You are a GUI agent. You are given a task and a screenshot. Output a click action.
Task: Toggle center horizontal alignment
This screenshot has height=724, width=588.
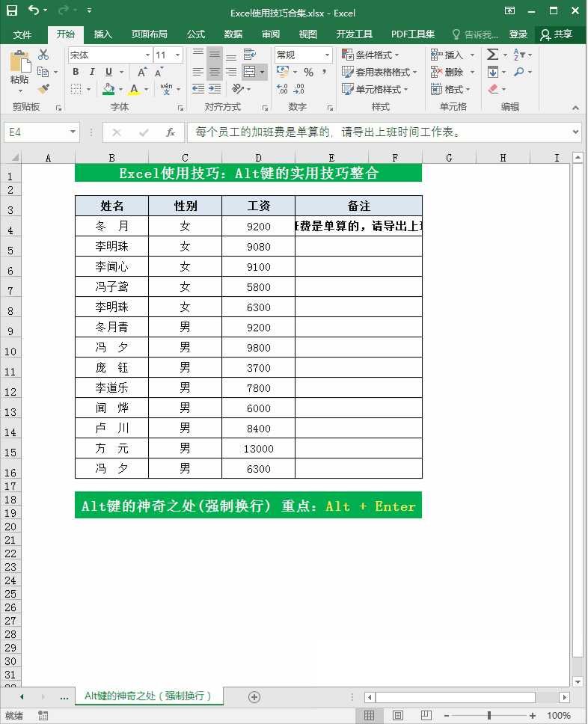click(214, 72)
